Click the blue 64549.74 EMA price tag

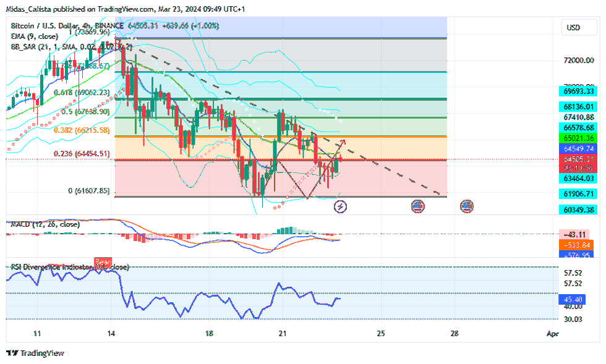tap(578, 148)
